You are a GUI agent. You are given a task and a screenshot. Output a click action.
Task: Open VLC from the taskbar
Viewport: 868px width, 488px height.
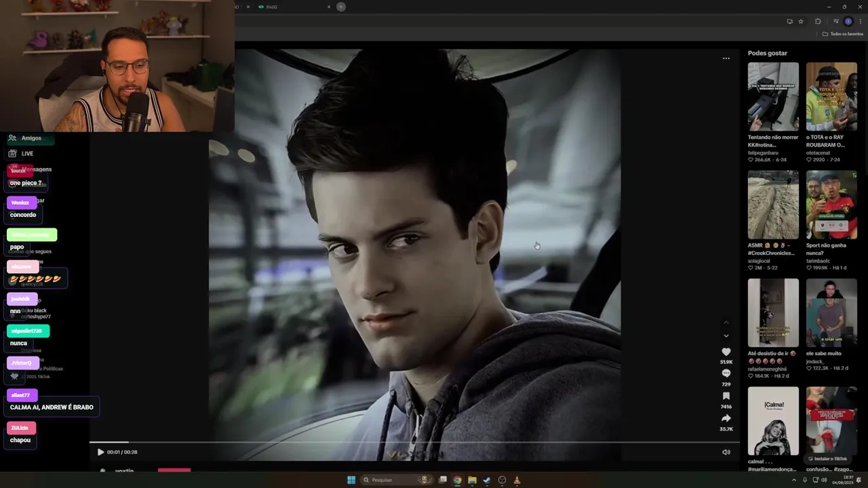(x=517, y=480)
